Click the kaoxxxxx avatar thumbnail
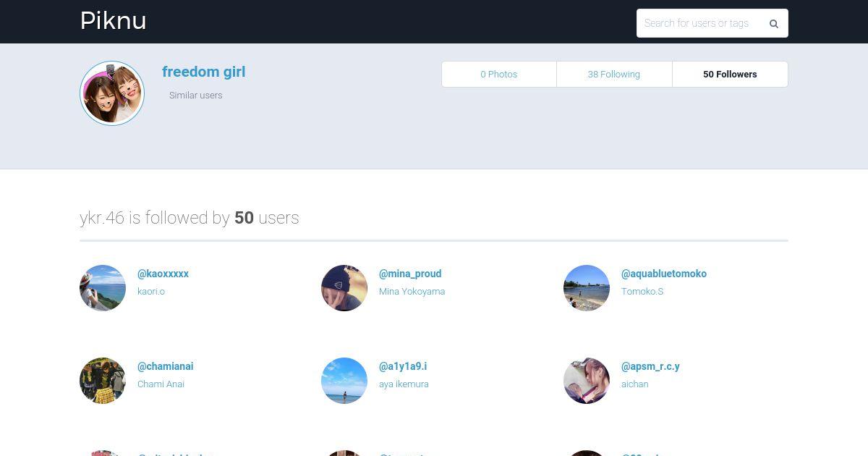868x456 pixels. coord(103,288)
